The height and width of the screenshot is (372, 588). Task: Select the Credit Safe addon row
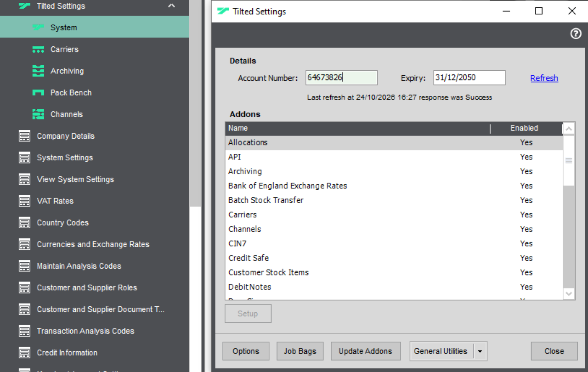click(x=394, y=258)
